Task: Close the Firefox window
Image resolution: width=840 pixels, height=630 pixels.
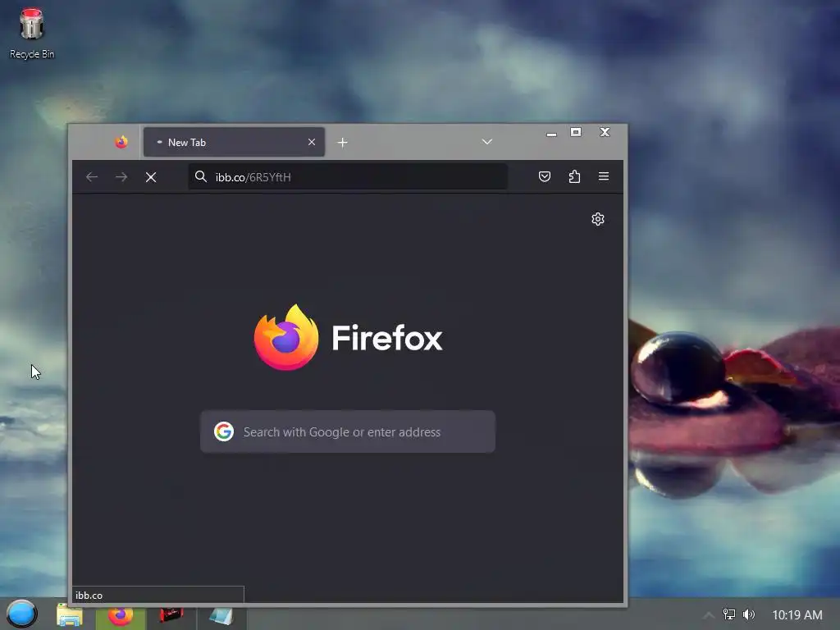Action: click(605, 132)
